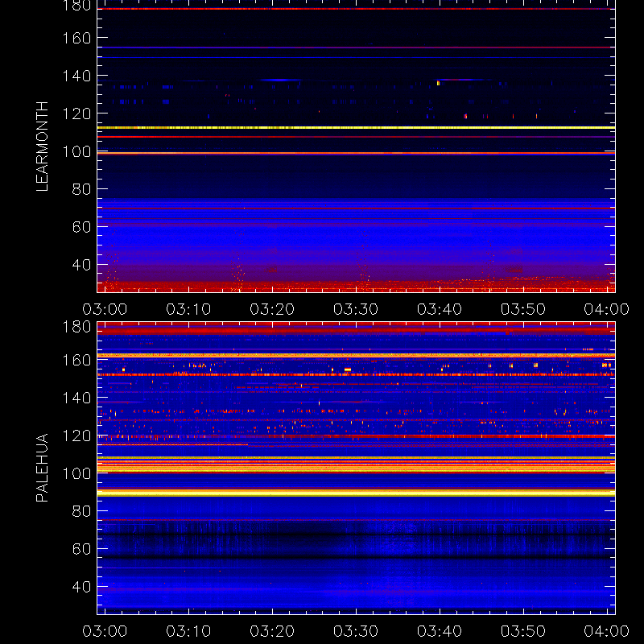
Task: Click the bright yellow band near 90 in PALEHUA plot
Action: pos(356,493)
